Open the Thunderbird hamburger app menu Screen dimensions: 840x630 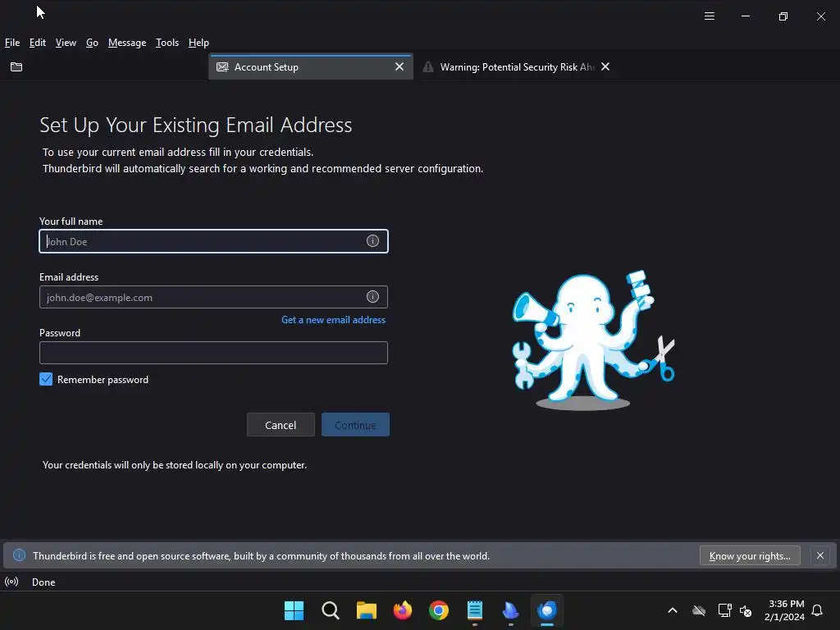pos(710,16)
